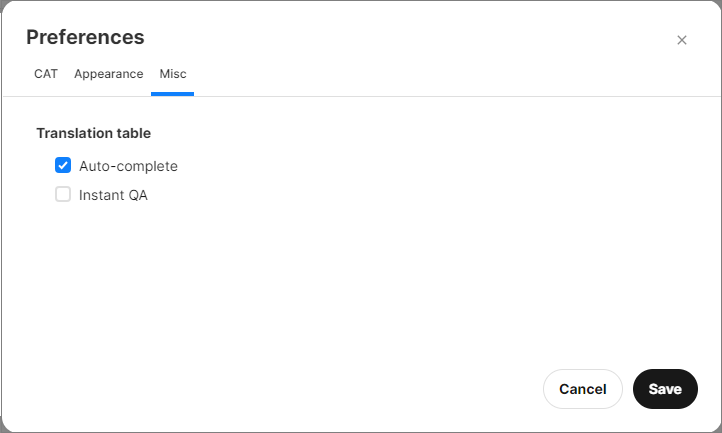Click the Preferences dialog title
Screen dimensions: 722x433
point(85,37)
